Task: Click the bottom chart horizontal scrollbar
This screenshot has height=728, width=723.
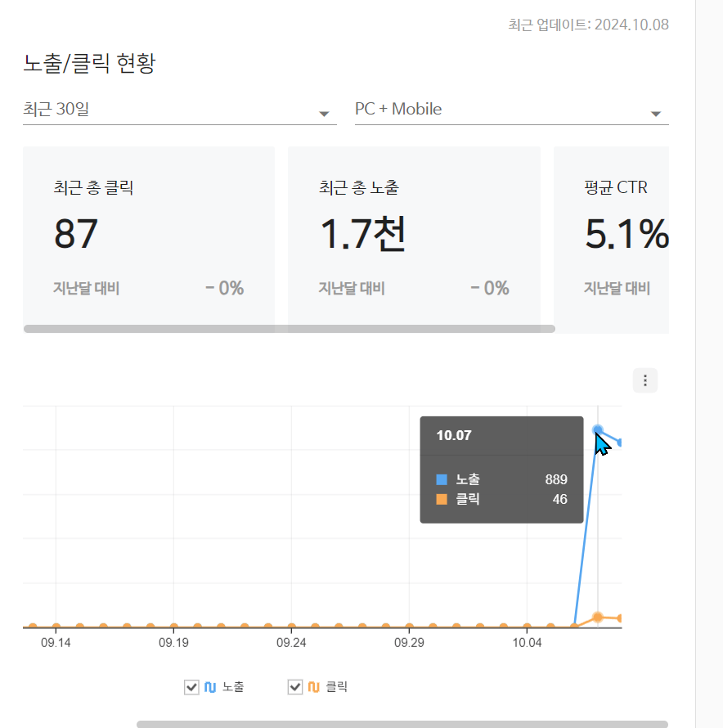Action: coord(402,724)
